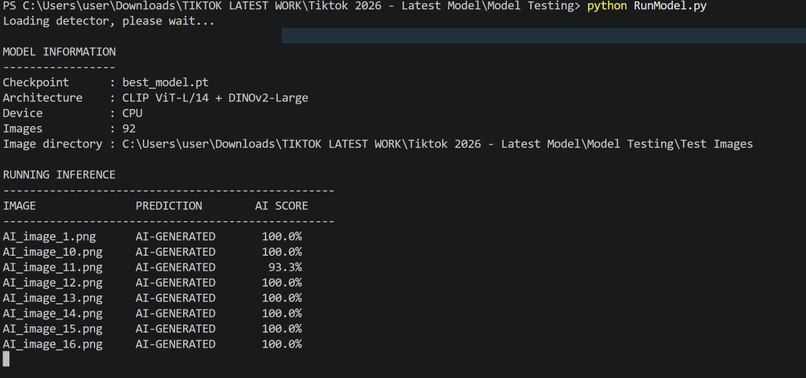Viewport: 806px width, 378px height.
Task: Click the AI SCORE column header
Action: [281, 206]
